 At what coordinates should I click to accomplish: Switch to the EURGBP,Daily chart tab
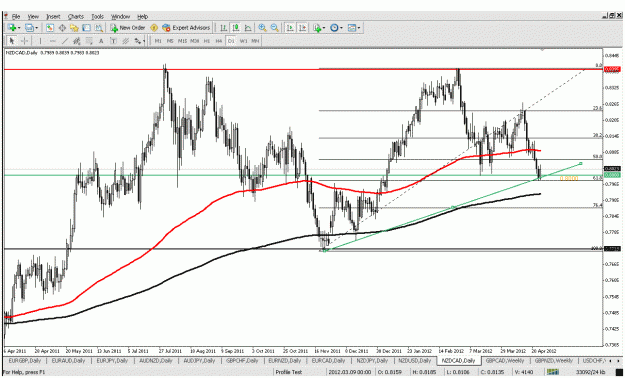(x=24, y=360)
